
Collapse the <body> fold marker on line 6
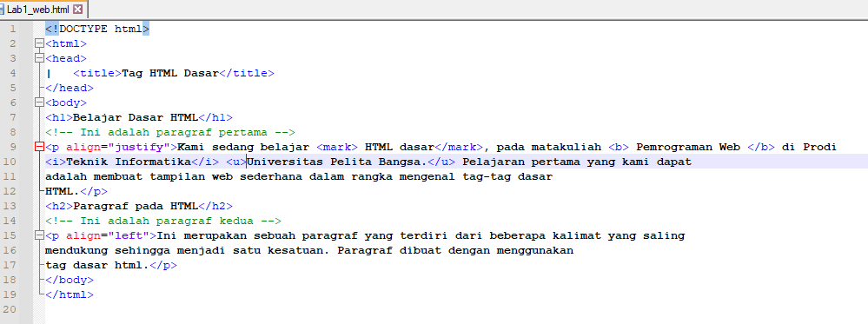click(x=39, y=102)
